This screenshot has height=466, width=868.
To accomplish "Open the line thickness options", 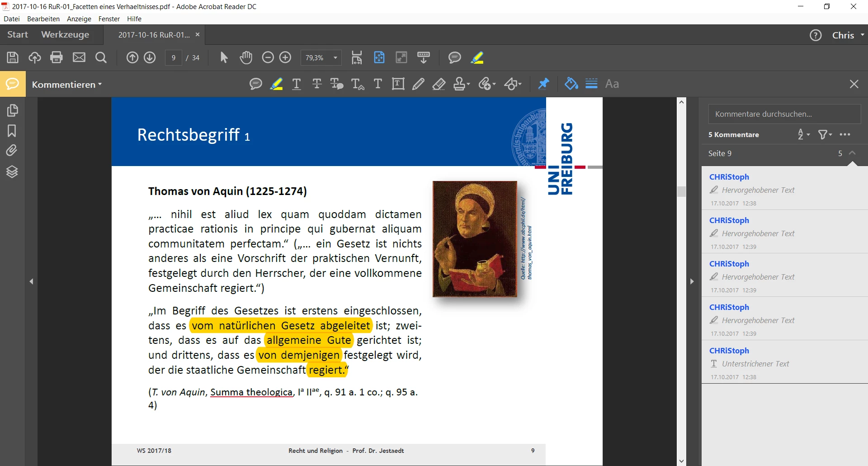I will pos(591,84).
